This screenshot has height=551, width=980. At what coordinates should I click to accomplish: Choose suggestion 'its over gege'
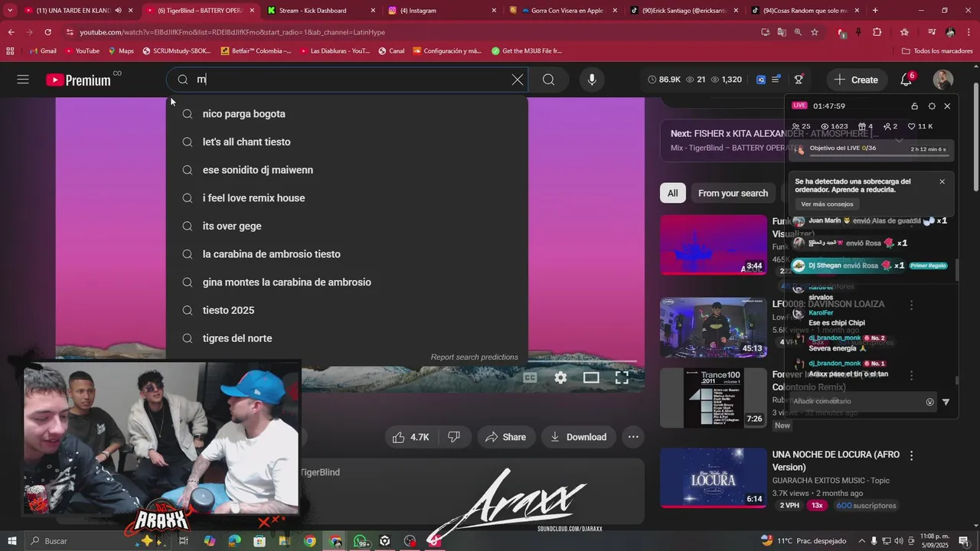[347, 226]
